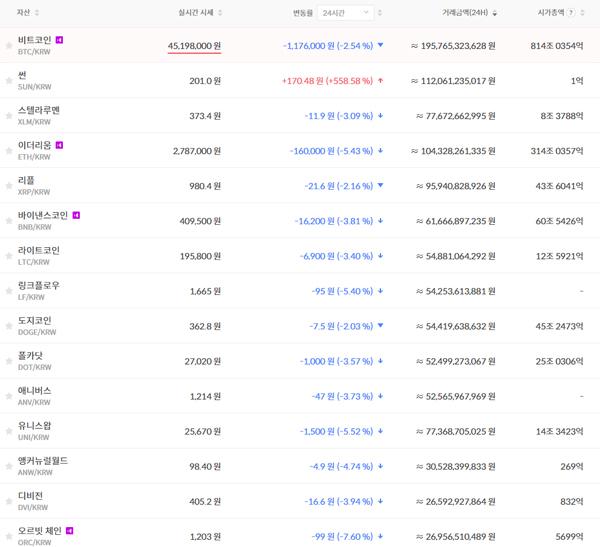The width and height of the screenshot is (600, 547).
Task: Open the 디비전 asset name
Action: tap(30, 496)
